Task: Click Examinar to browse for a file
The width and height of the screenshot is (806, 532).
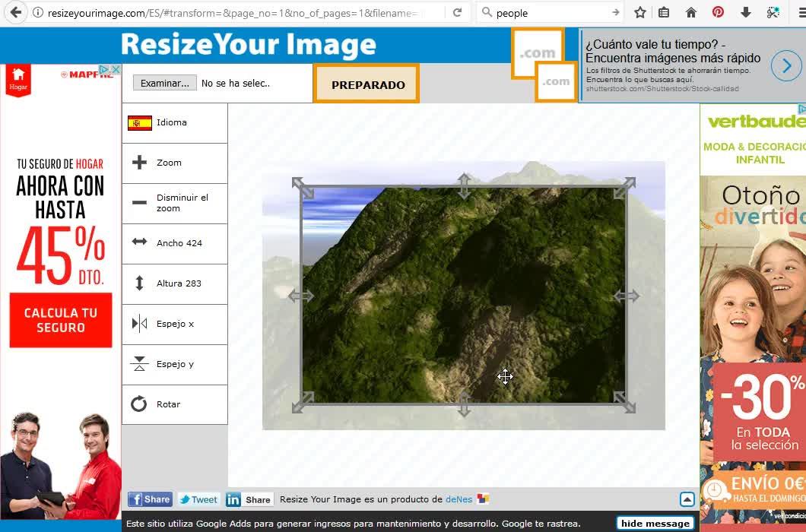Action: click(x=164, y=83)
